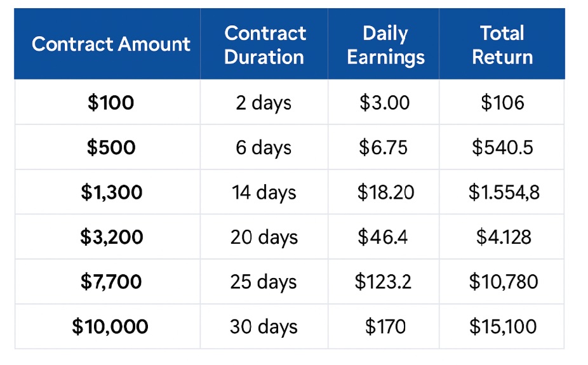Select the $18.20 daily earnings cell

pyautogui.click(x=385, y=192)
